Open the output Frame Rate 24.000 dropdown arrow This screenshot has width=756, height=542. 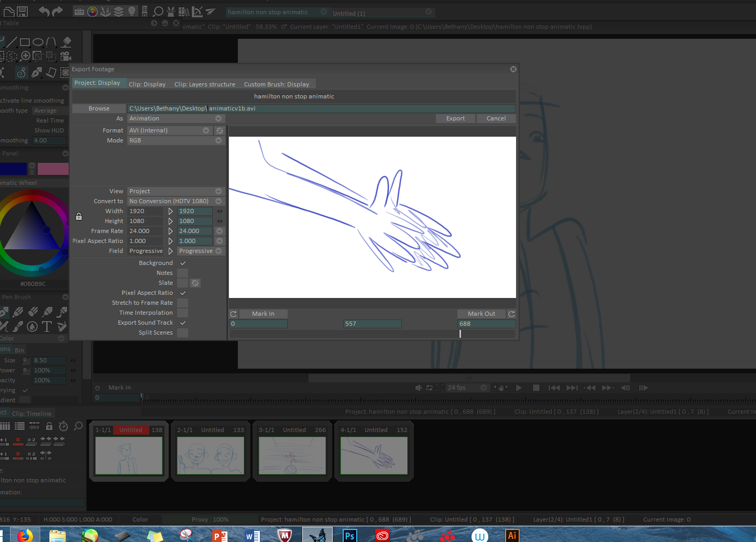(x=220, y=231)
